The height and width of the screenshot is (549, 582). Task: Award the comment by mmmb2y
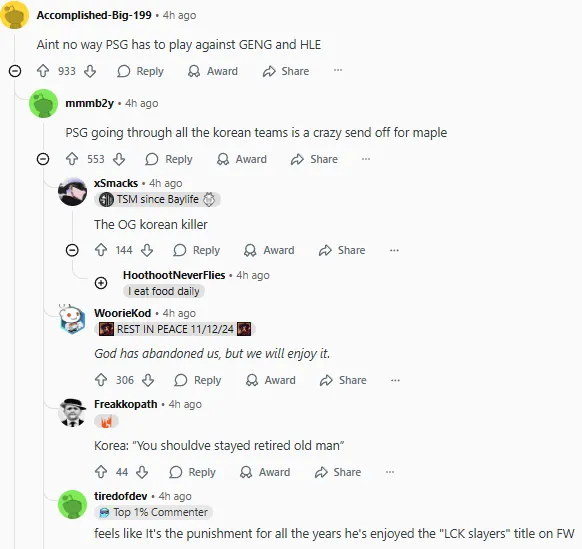pyautogui.click(x=242, y=159)
